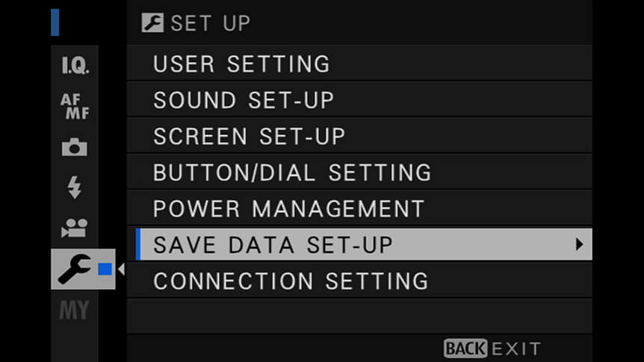Open CONNECTION SETTING menu item
This screenshot has width=644, height=362.
click(359, 281)
